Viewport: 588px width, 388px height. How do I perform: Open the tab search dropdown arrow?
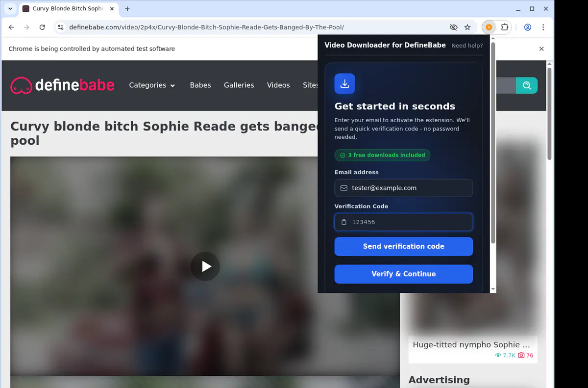tap(10, 9)
